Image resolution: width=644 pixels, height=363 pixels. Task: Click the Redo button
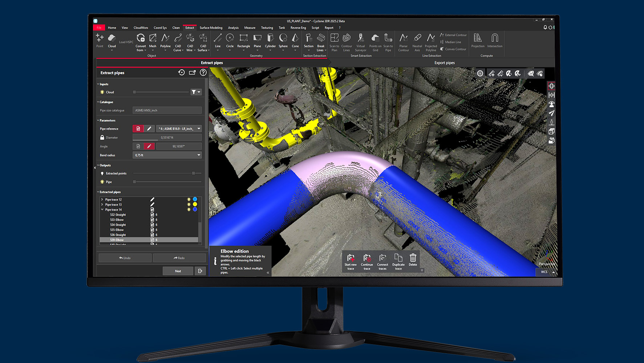179,258
